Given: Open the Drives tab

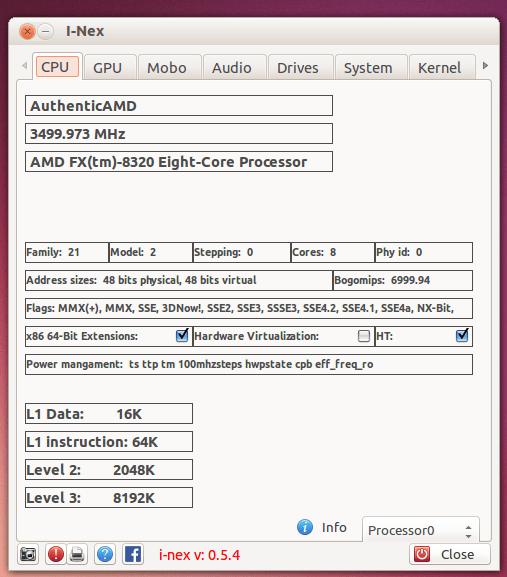Looking at the screenshot, I should coord(298,68).
